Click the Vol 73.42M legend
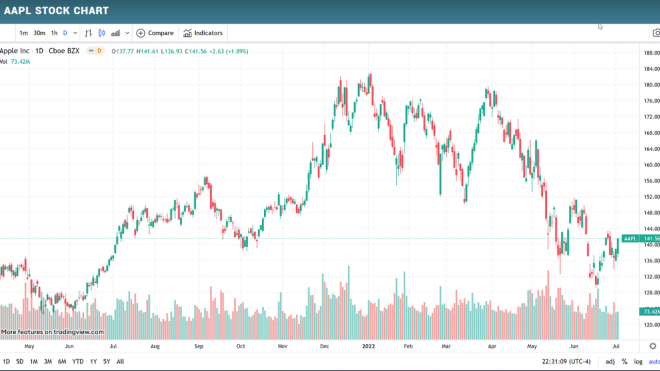Screen dimensions: 660x371 point(15,61)
